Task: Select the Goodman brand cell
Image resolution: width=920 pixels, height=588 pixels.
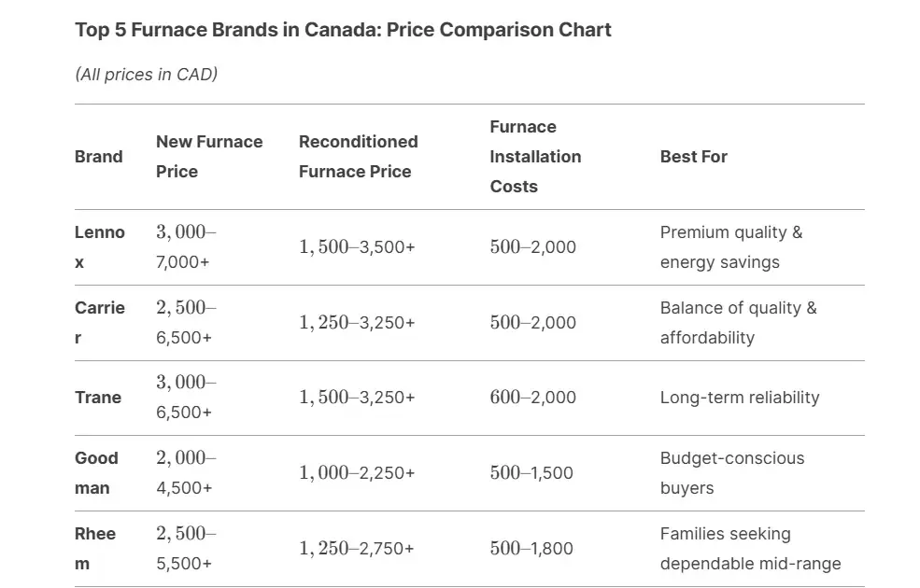Action: click(97, 473)
